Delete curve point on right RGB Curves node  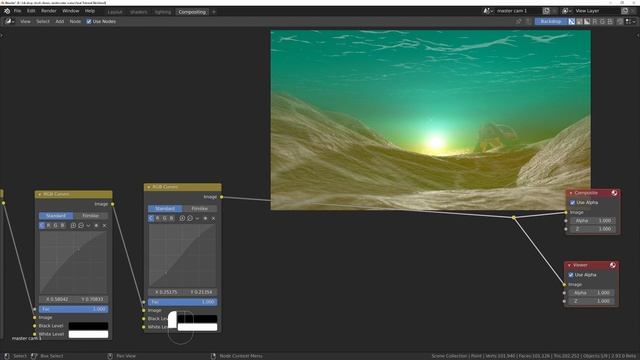pyautogui.click(x=213, y=218)
